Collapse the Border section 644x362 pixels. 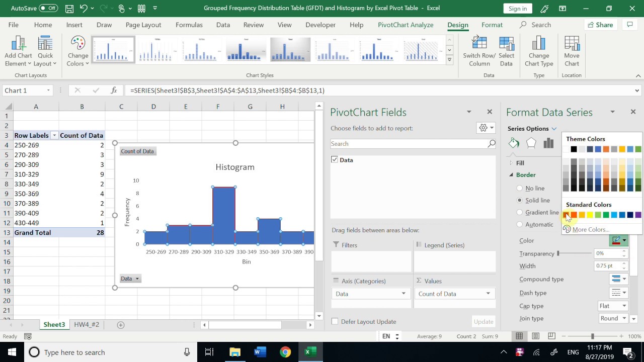coord(511,175)
